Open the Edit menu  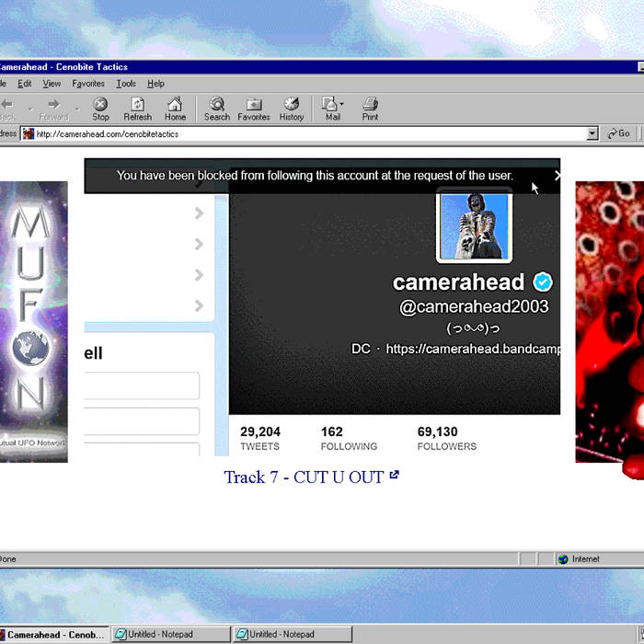[25, 84]
